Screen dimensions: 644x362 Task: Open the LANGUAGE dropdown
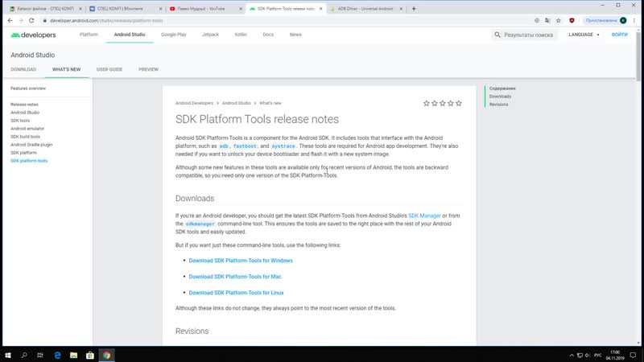[584, 35]
